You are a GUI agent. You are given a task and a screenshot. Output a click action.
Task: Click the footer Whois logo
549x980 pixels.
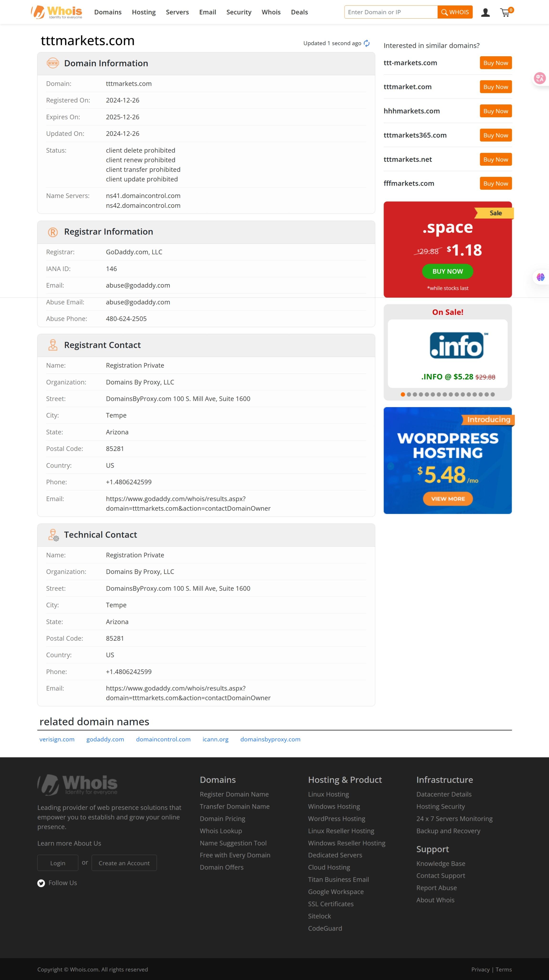pos(77,785)
